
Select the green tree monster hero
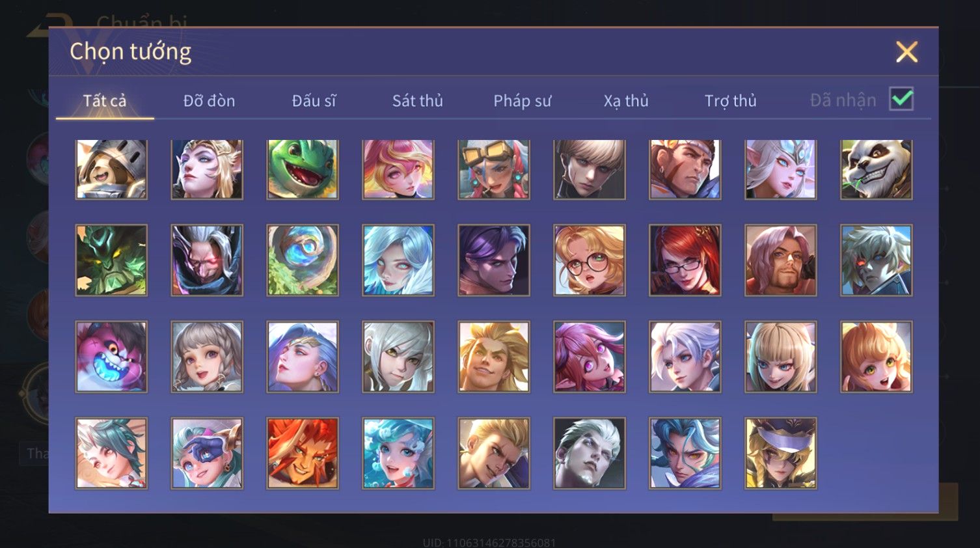coord(111,260)
